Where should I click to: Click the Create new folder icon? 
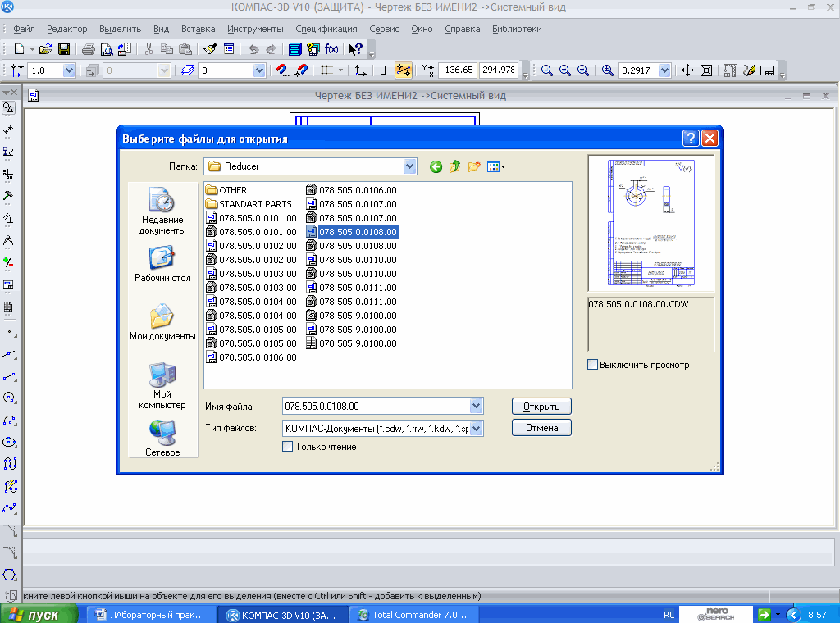tap(474, 166)
